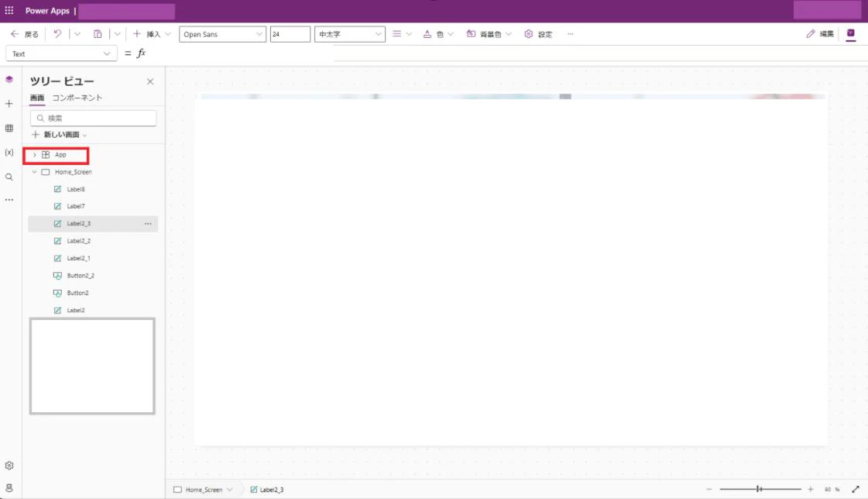Viewport: 868px width, 499px height.
Task: Click the back arrow button 戻る
Action: (24, 34)
